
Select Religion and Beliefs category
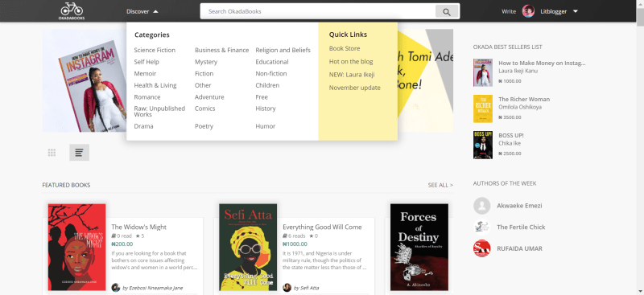[283, 50]
